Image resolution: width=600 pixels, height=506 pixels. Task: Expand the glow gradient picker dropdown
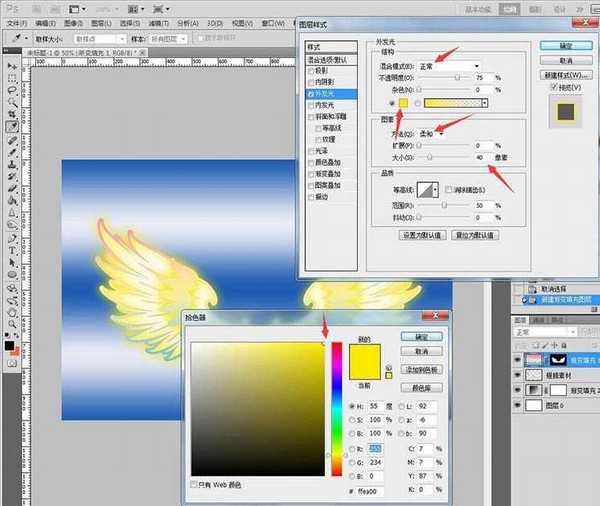click(485, 103)
